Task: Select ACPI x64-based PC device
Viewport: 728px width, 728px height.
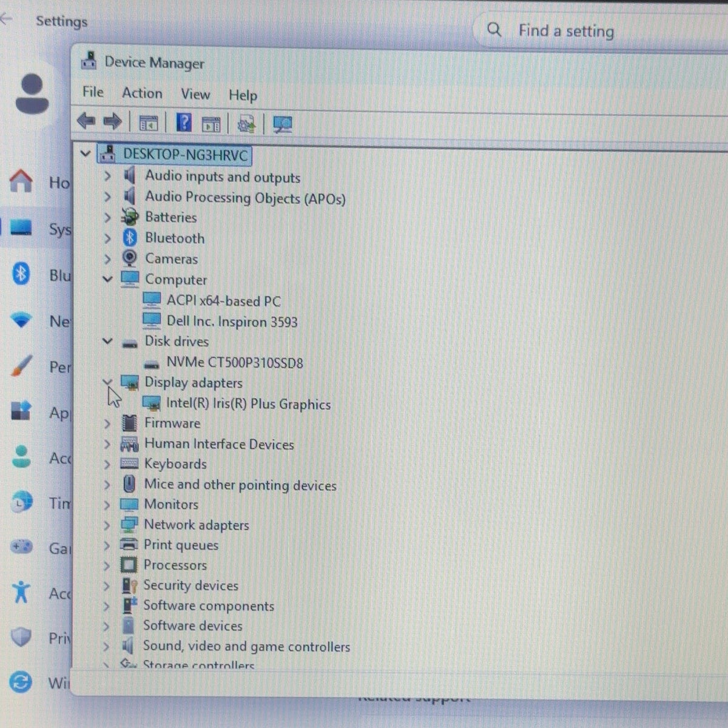Action: (223, 301)
